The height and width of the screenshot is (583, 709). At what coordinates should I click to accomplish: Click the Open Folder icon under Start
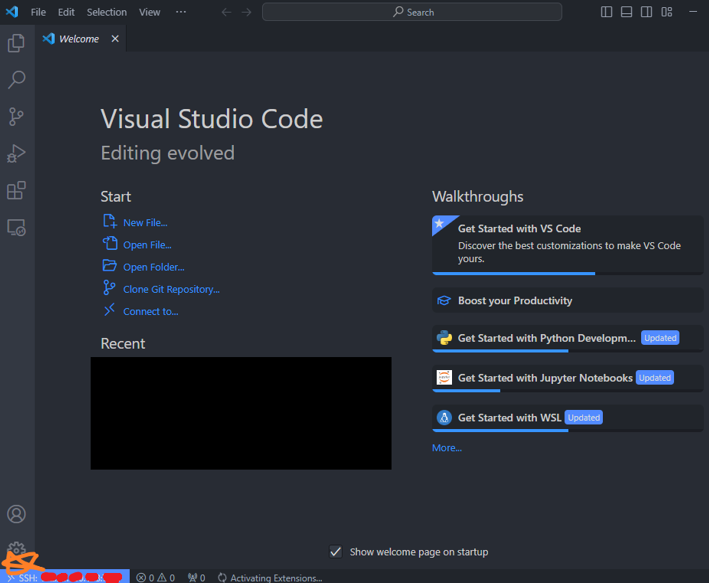109,265
